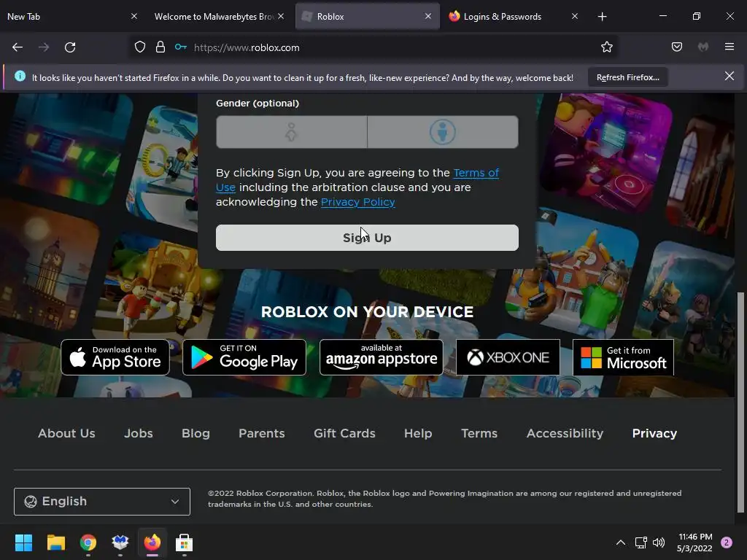Screen dimensions: 747x560
Task: Open the About Us footer link
Action: pyautogui.click(x=66, y=433)
